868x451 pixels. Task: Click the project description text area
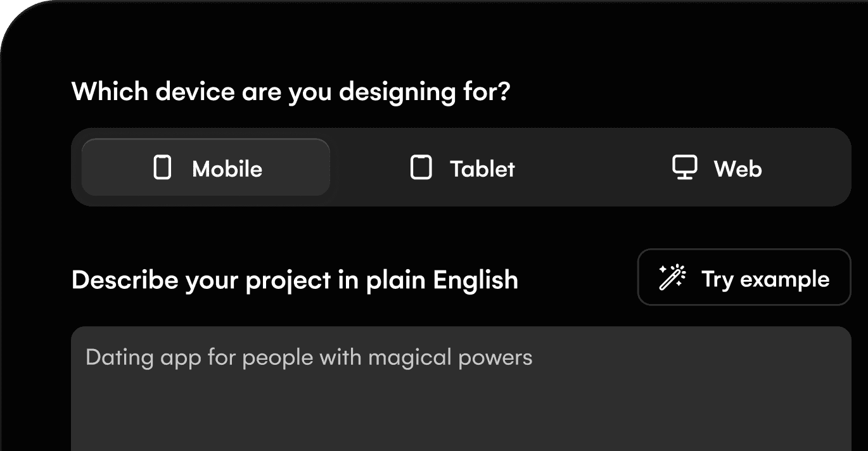[x=461, y=386]
